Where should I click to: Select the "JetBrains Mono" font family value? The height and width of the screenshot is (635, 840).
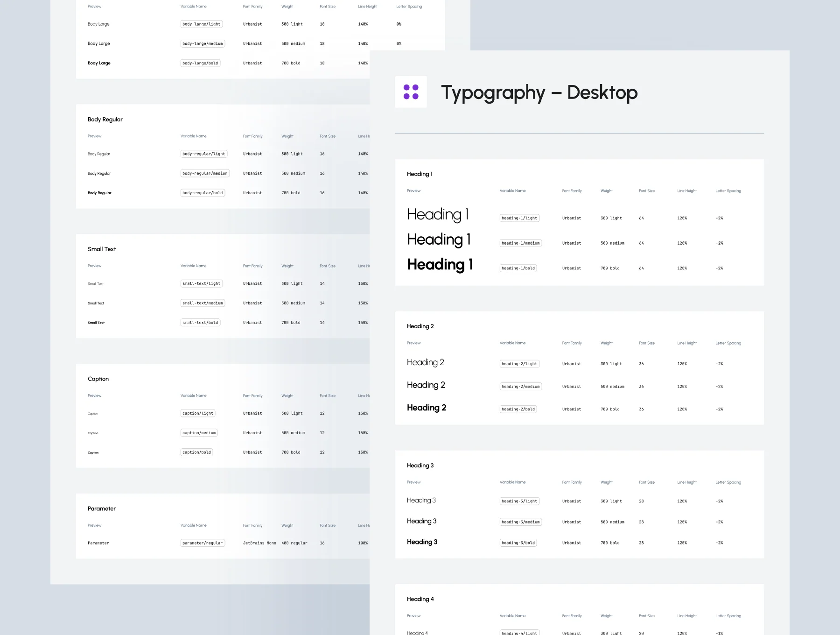pos(259,543)
